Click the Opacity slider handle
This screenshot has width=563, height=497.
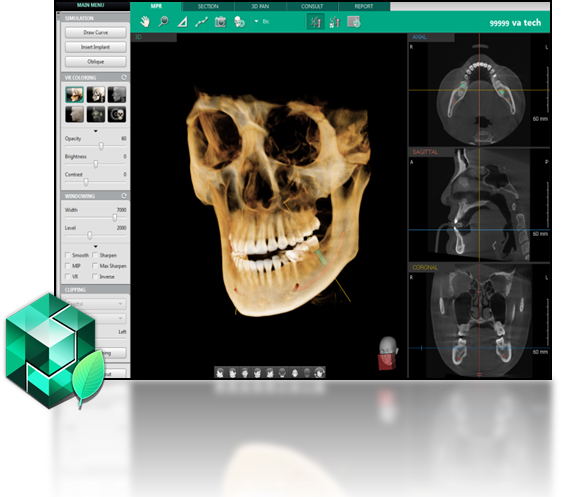(101, 146)
